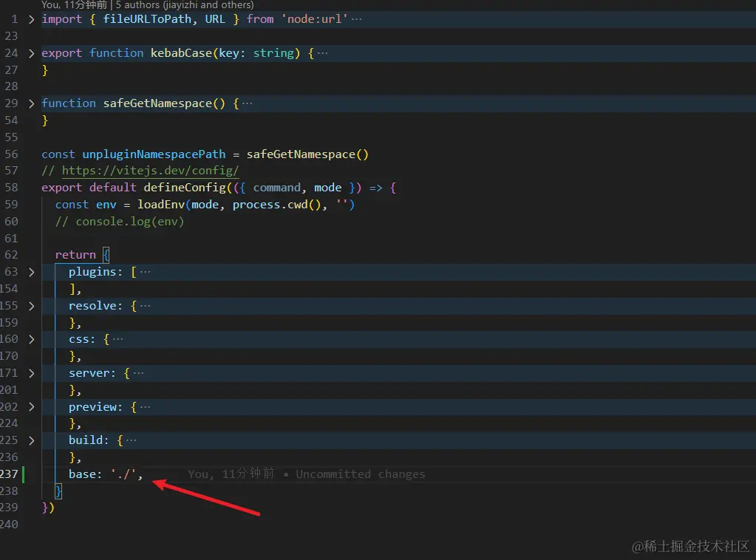Click the 'node:url' module string
Screen dimensions: 756x560
click(x=314, y=19)
